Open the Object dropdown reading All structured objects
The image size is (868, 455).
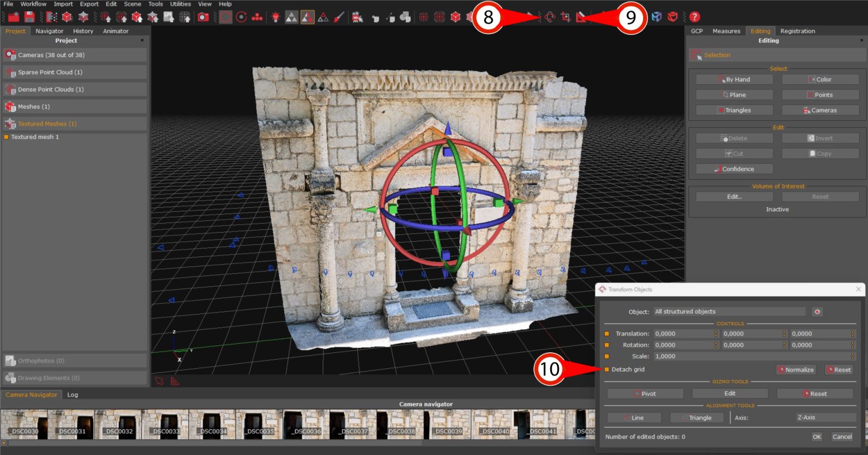[729, 311]
